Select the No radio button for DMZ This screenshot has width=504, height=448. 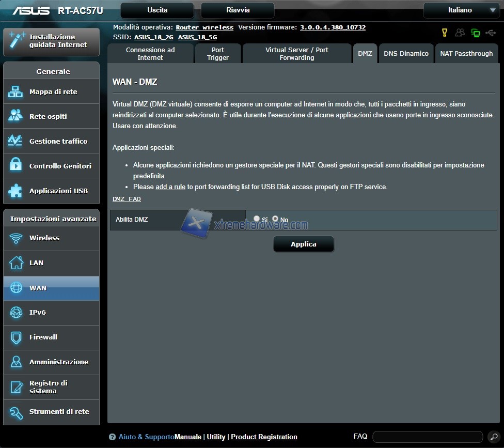click(275, 219)
